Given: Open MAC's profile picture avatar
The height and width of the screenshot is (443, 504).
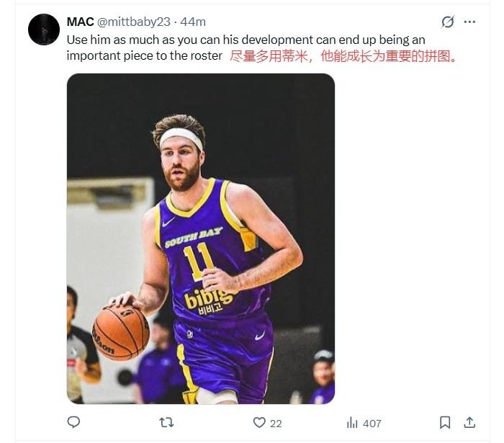Looking at the screenshot, I should (x=43, y=30).
